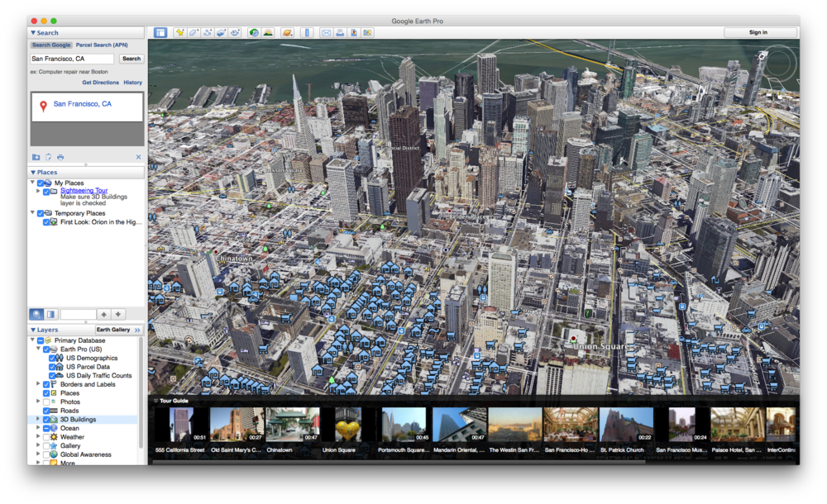Add a placemark with the pushpin tool
The width and height of the screenshot is (827, 504).
(x=179, y=33)
